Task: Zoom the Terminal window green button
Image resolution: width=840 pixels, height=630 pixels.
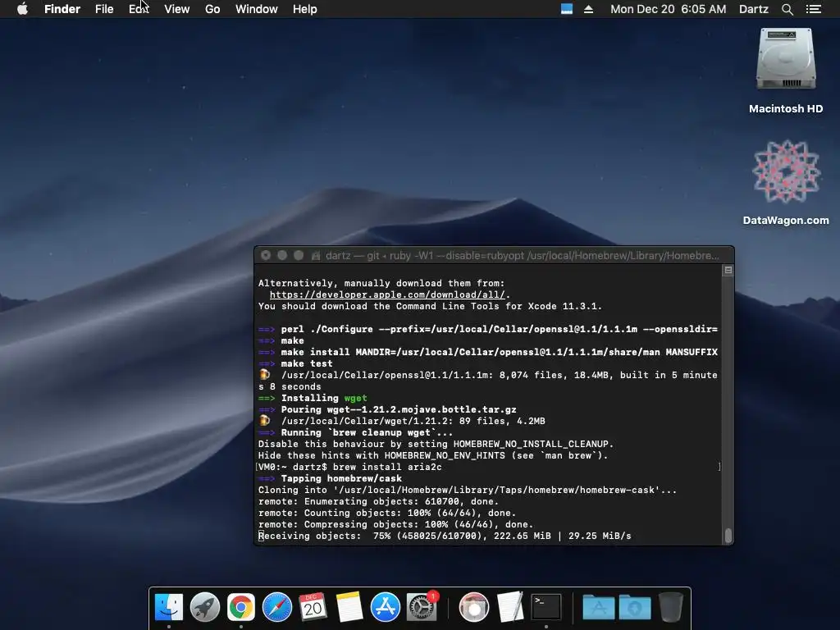Action: click(299, 256)
